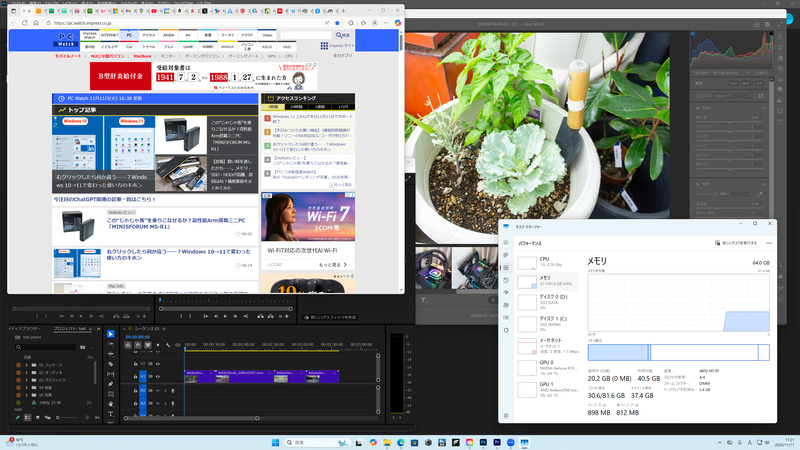Open the AKIBA site tab

click(x=168, y=35)
